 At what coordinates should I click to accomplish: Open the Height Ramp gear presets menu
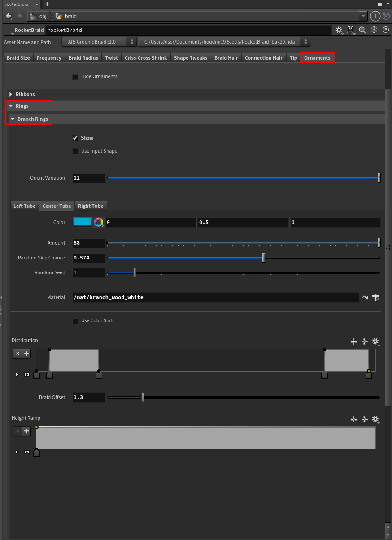[376, 419]
